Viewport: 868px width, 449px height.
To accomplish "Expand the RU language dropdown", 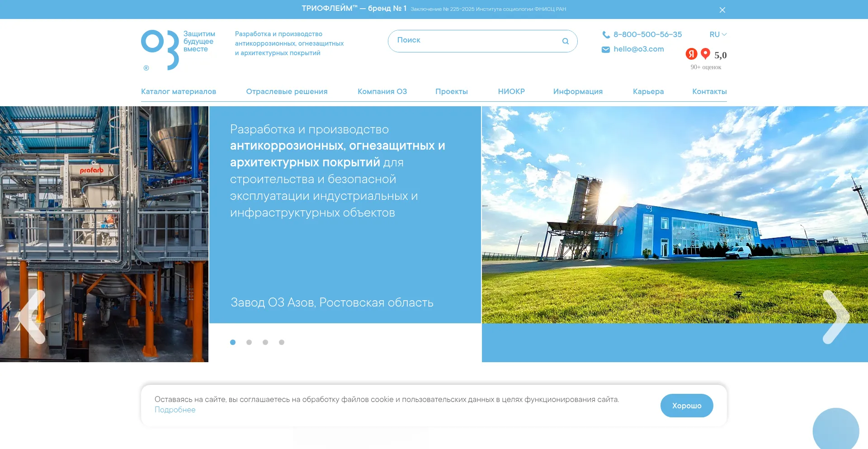I will (717, 35).
